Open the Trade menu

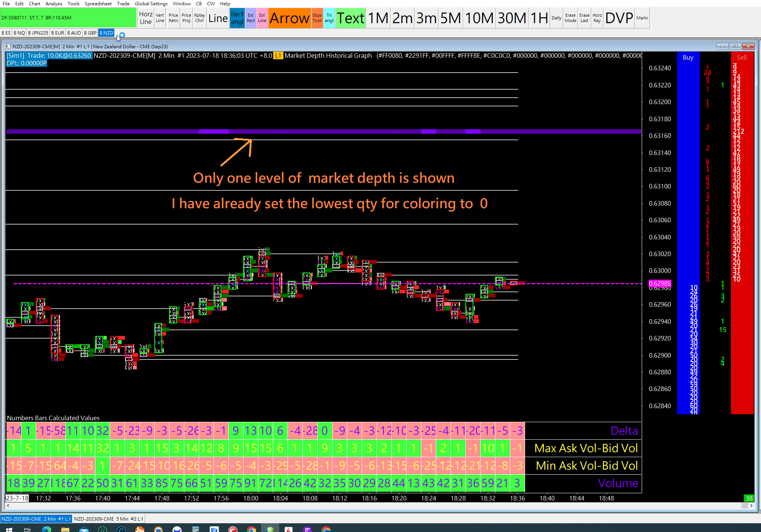(123, 3)
